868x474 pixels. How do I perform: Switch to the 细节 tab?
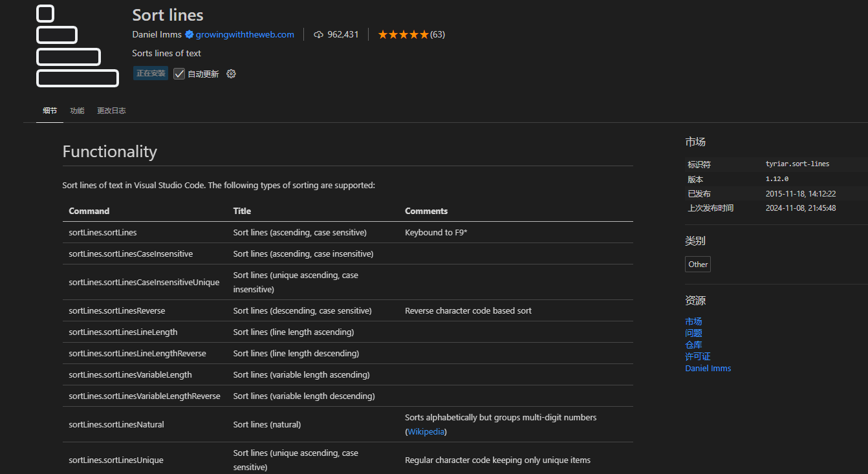click(50, 111)
